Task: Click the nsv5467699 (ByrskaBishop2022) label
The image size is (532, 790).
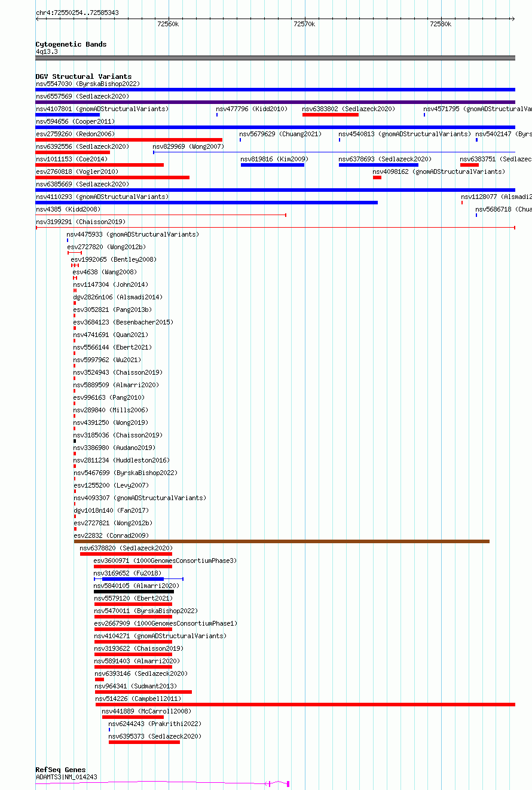Action: pos(126,473)
